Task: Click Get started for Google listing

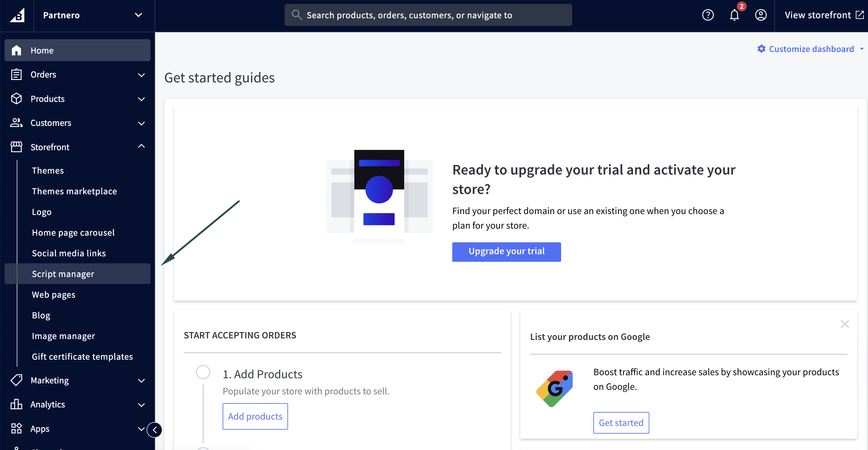Action: click(621, 423)
